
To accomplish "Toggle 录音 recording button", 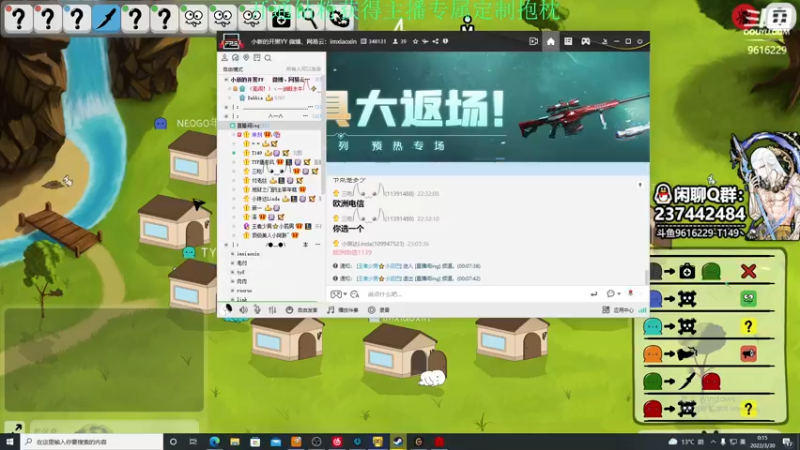I will [379, 310].
